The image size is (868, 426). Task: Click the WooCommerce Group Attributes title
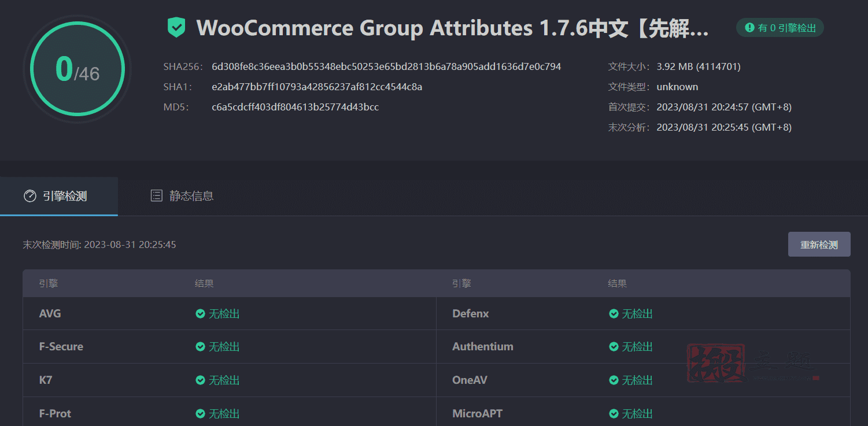point(452,28)
